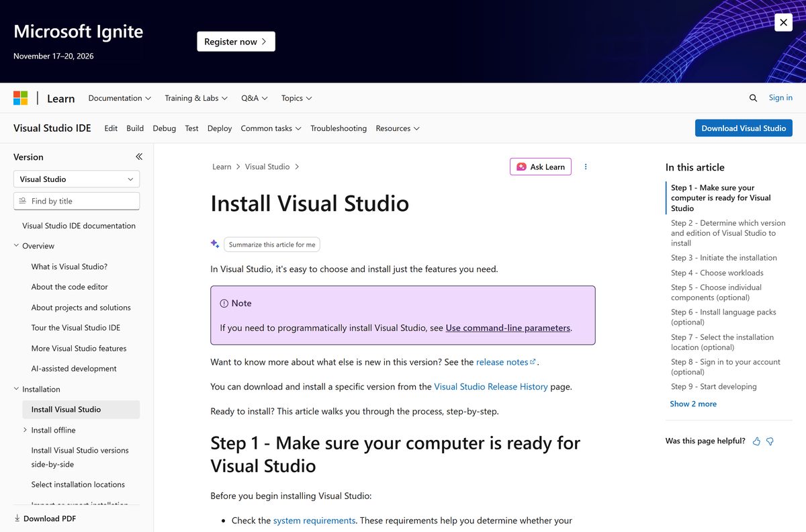Open the Q&A menu

pos(255,98)
